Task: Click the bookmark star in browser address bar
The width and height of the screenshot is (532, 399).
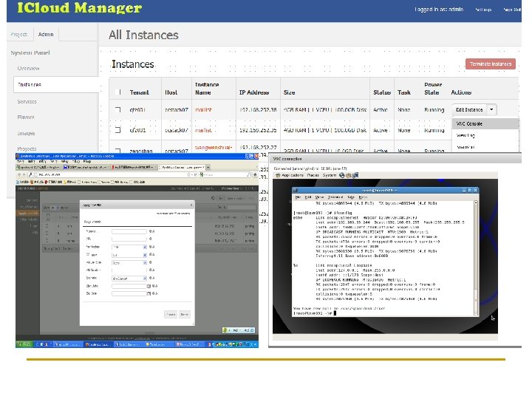Action: (189, 174)
